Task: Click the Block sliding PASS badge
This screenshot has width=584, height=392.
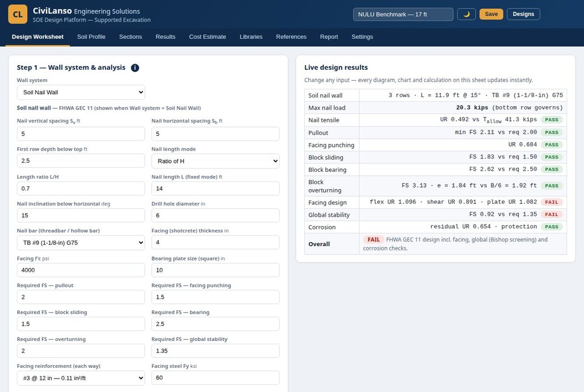Action: pos(551,157)
